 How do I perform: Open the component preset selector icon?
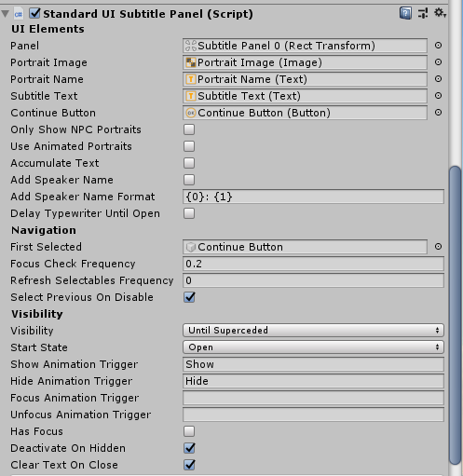tap(423, 13)
